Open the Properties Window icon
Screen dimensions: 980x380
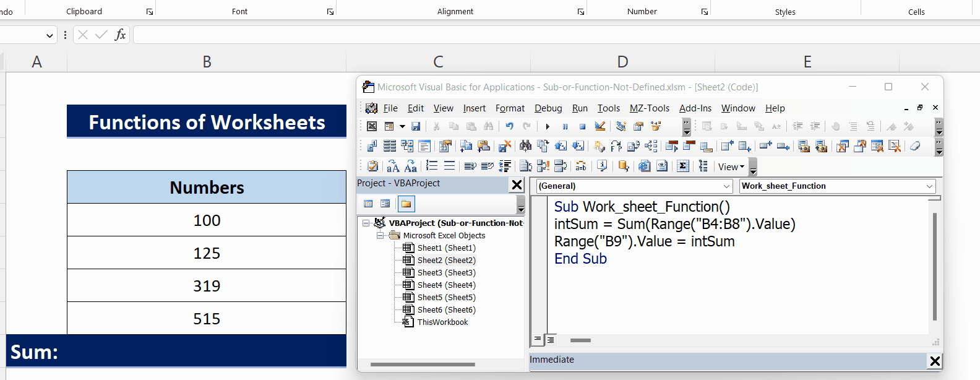(x=638, y=126)
